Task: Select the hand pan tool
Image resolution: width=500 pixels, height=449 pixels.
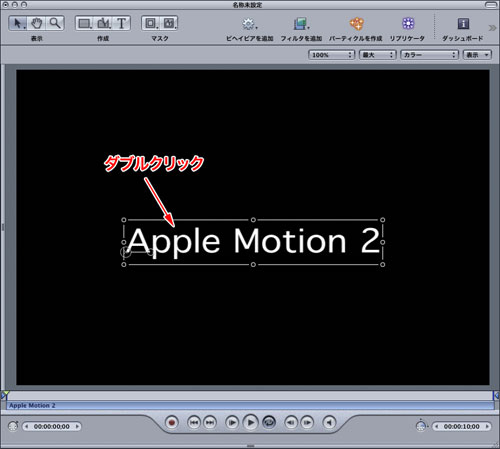Action: (36, 23)
